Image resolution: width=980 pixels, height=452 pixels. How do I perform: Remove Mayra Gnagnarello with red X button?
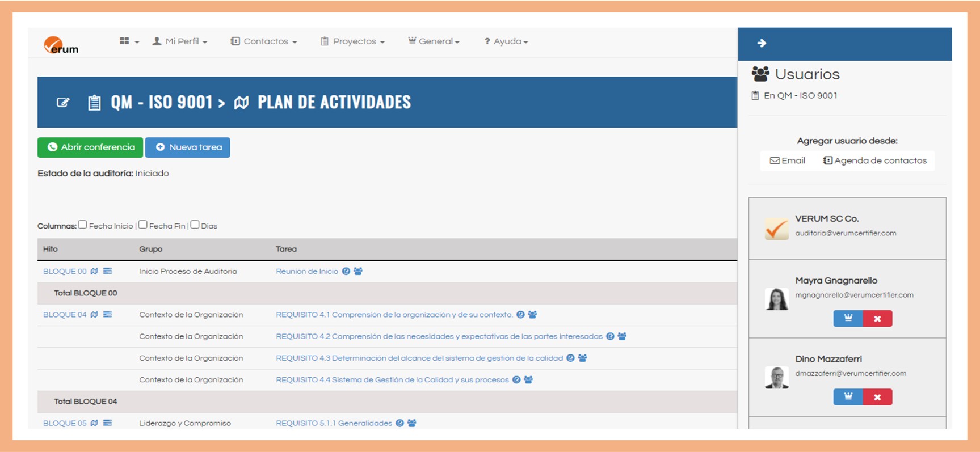click(x=877, y=319)
